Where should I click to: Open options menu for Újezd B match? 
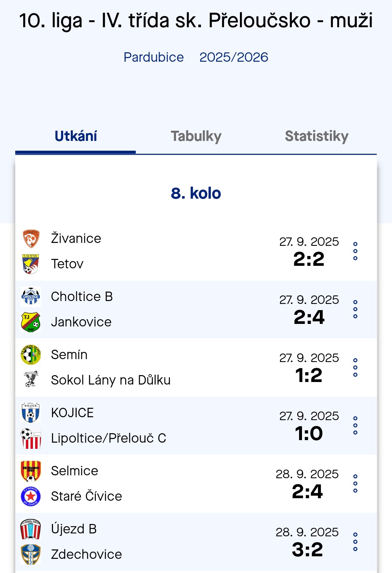click(355, 541)
